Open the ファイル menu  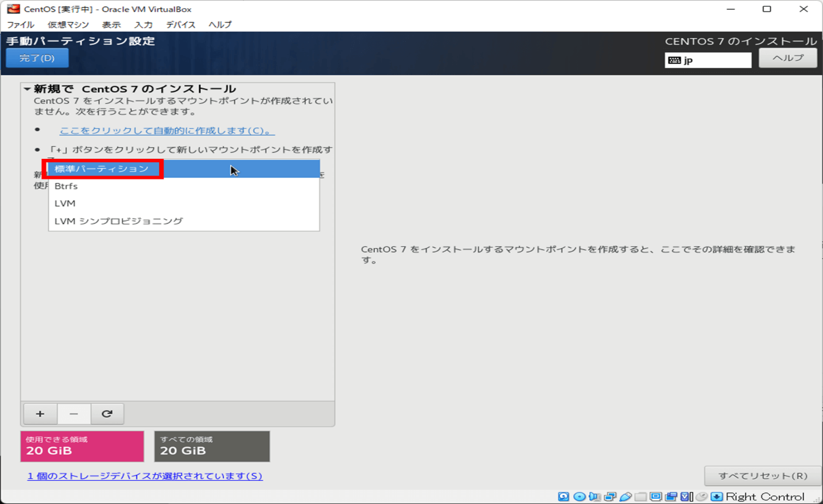point(21,25)
